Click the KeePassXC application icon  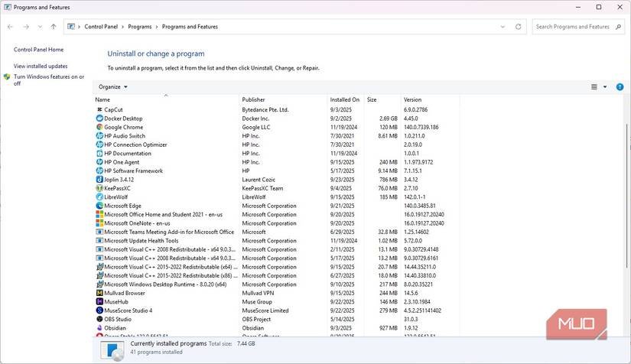coord(99,188)
